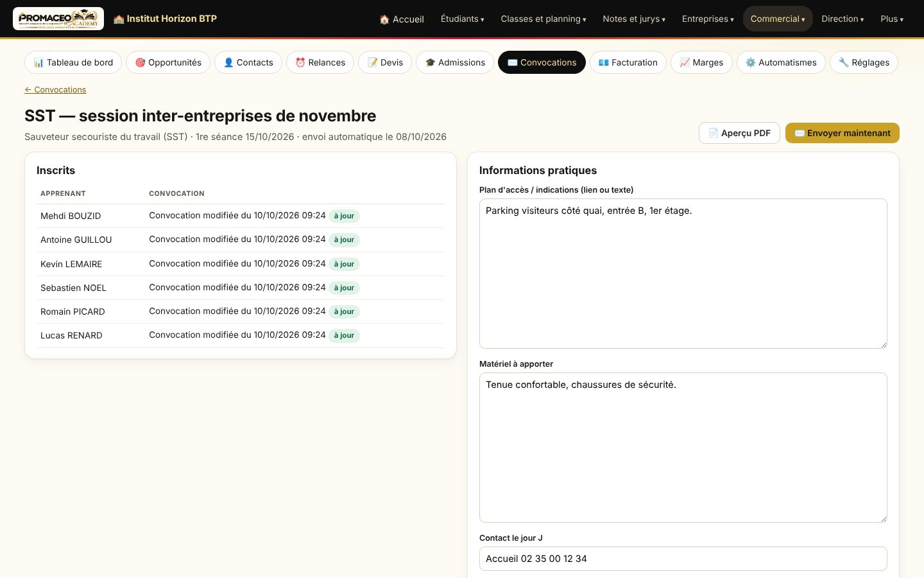Screen dimensions: 924x578
Task: Click the CONVOCATION column header
Action: (176, 193)
